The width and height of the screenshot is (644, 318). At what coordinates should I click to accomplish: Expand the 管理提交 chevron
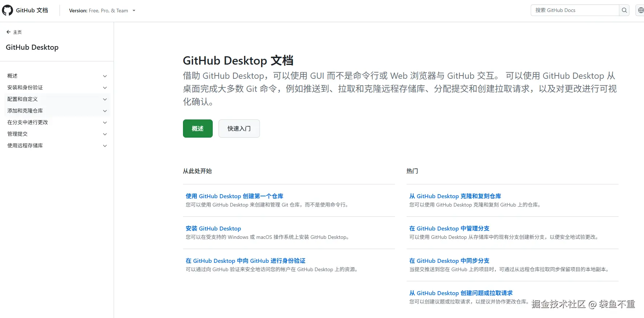coord(105,134)
